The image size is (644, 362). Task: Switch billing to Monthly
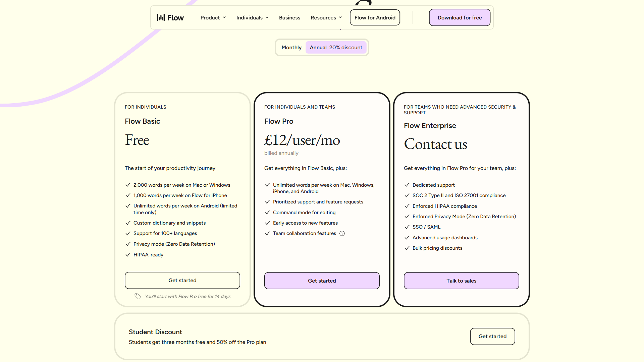pyautogui.click(x=291, y=48)
